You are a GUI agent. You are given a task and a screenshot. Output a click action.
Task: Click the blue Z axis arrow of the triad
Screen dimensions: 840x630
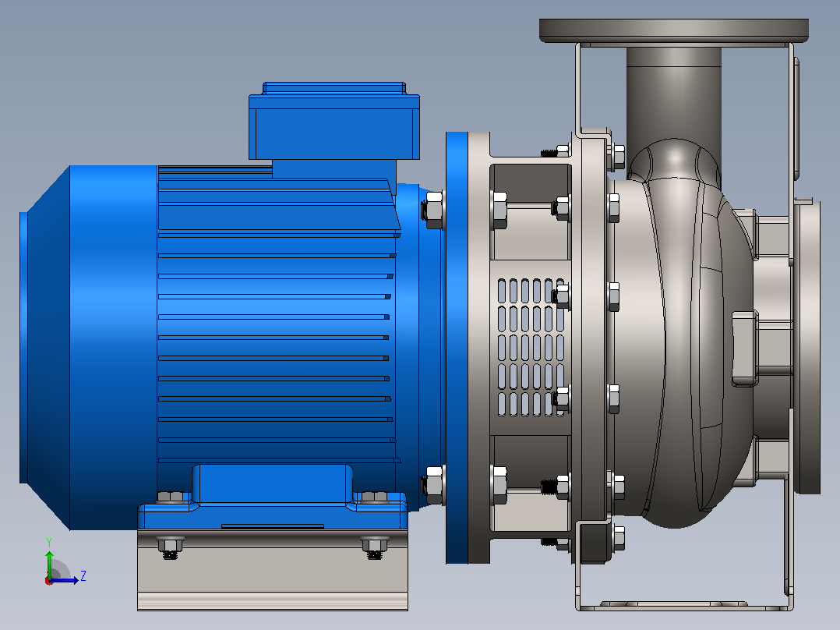pyautogui.click(x=65, y=580)
